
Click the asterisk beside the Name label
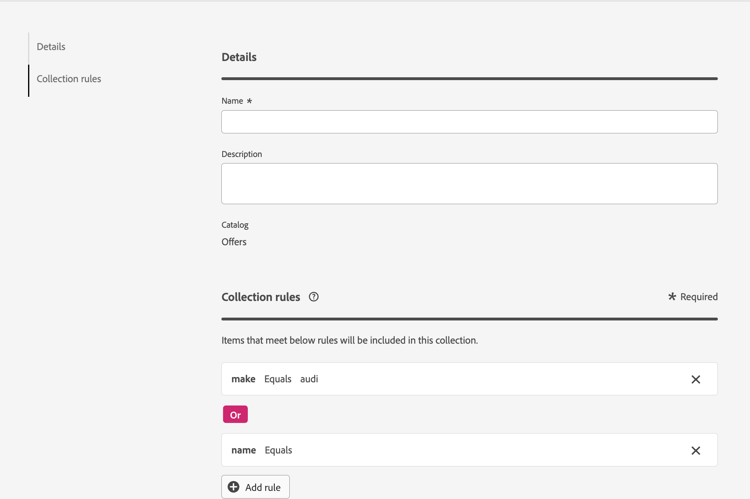coord(249,101)
